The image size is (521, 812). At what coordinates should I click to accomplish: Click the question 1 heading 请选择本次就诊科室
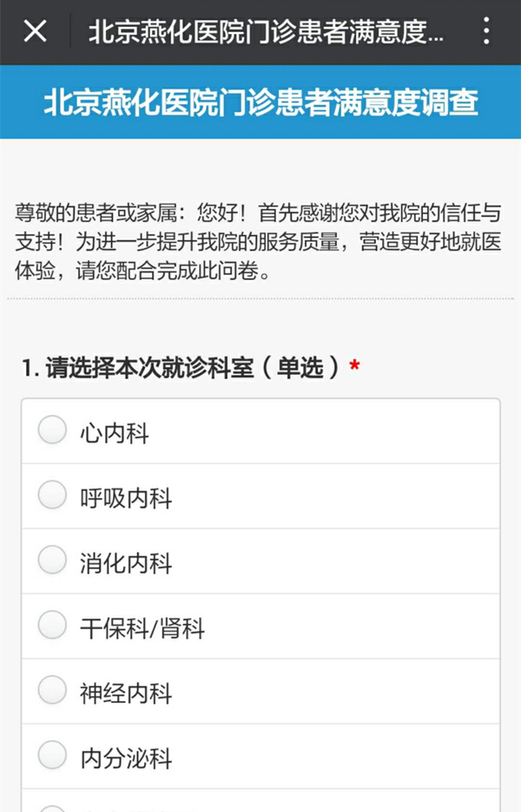coord(181,368)
